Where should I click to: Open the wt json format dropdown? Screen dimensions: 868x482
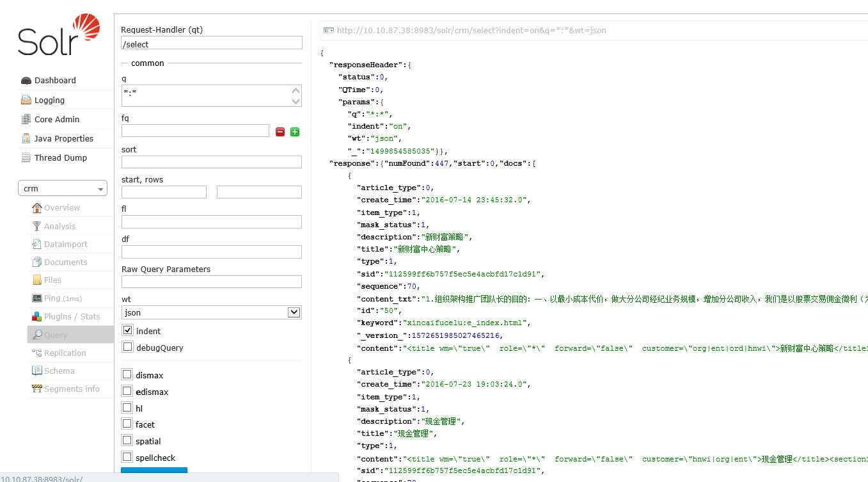(212, 312)
